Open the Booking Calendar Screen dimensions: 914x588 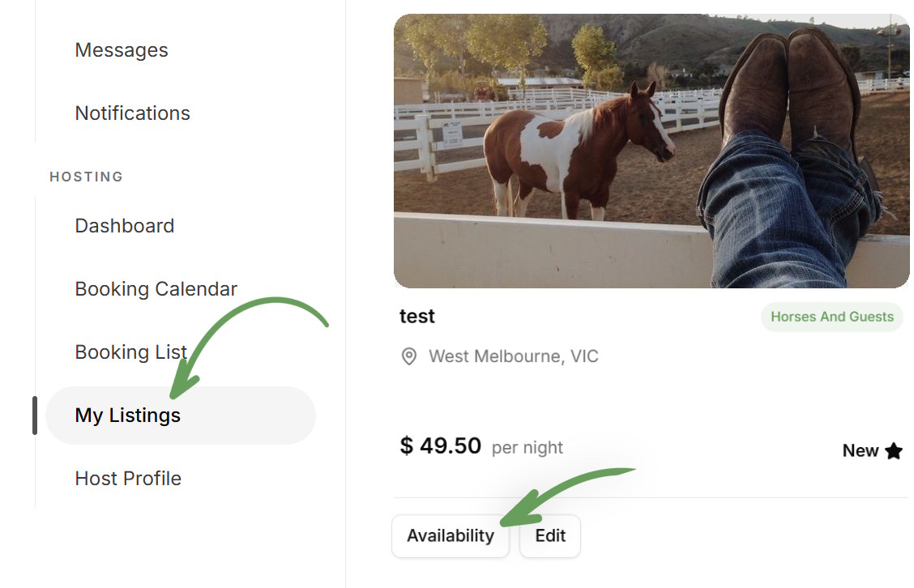coord(156,289)
